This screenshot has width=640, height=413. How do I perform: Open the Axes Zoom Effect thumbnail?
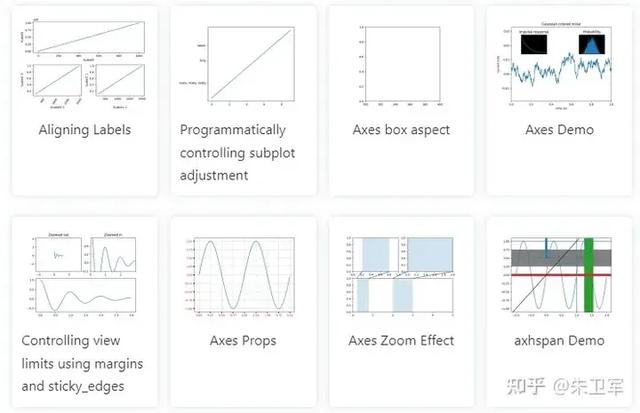[400, 276]
